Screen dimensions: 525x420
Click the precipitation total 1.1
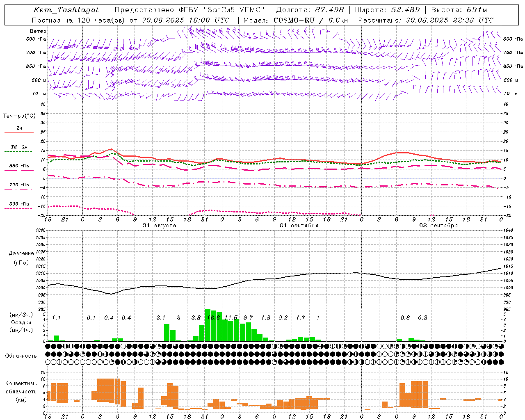pos(56,318)
